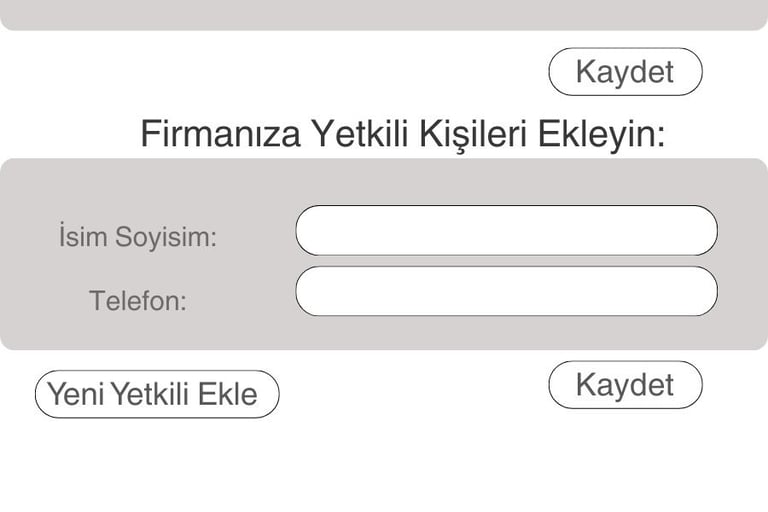
Task: Click the gray panel at the top edge
Action: [384, 14]
